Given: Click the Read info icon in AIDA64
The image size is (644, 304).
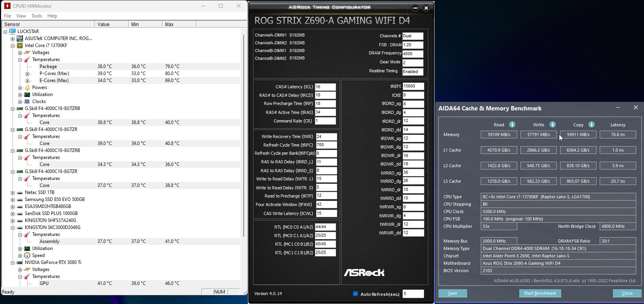Looking at the screenshot, I should pos(512,124).
